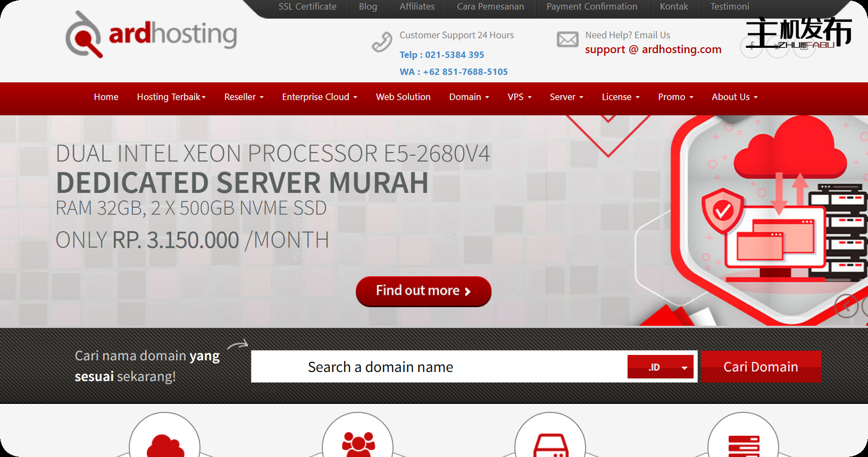Click the email envelope icon
This screenshot has height=457, width=868.
coord(567,39)
